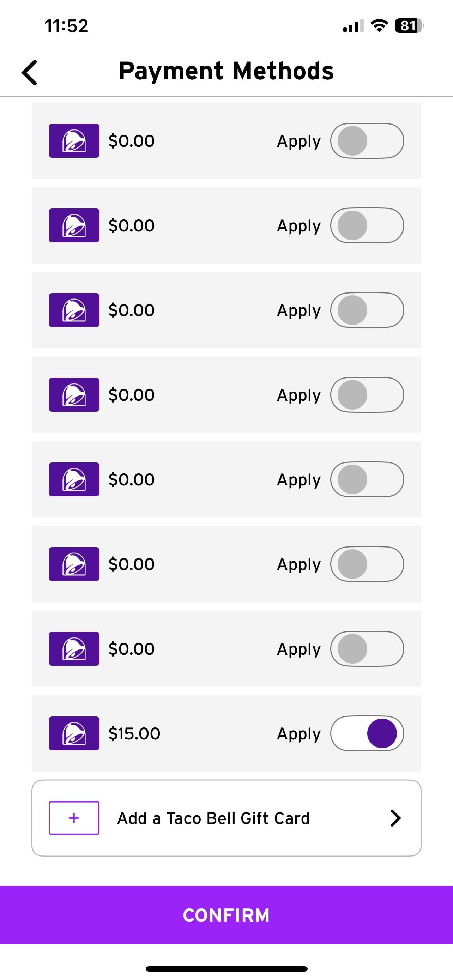This screenshot has width=453, height=980.
Task: Tap the battery indicator icon
Action: pos(409,26)
